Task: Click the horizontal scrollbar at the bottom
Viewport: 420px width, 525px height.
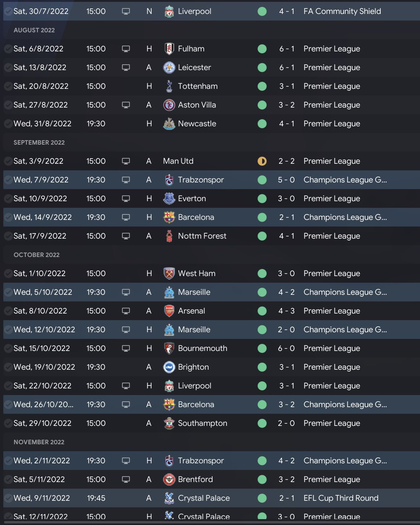Action: coord(210,522)
